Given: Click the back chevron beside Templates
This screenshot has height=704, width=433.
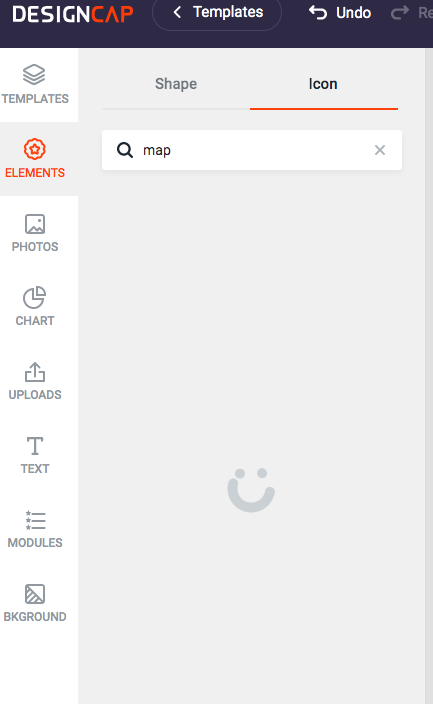Looking at the screenshot, I should pyautogui.click(x=177, y=13).
